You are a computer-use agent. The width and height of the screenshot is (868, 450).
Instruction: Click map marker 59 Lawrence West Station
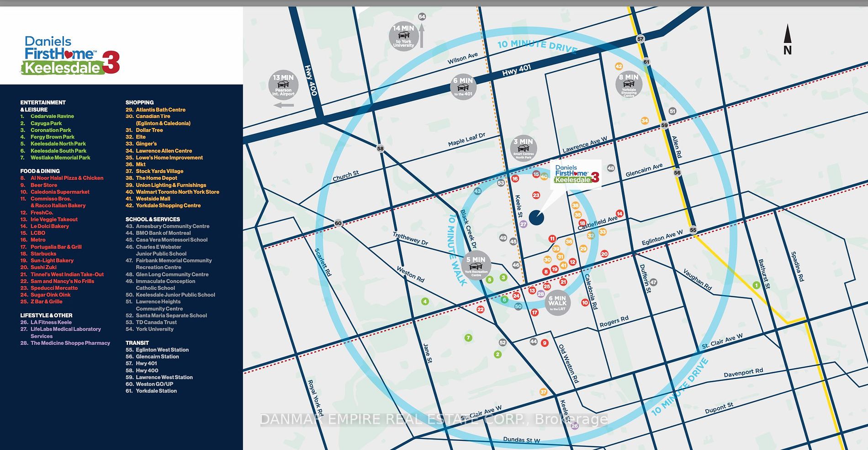664,125
